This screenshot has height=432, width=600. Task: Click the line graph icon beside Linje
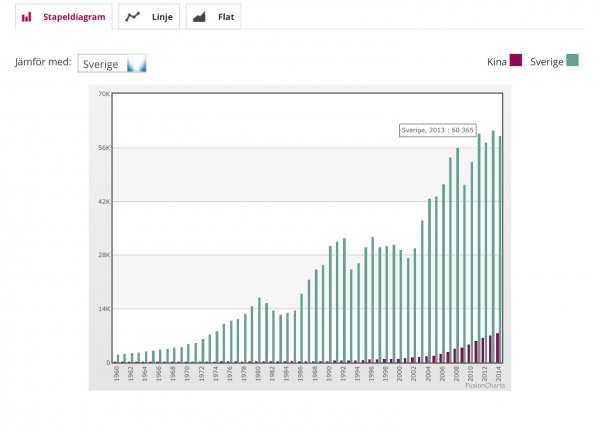pos(133,17)
